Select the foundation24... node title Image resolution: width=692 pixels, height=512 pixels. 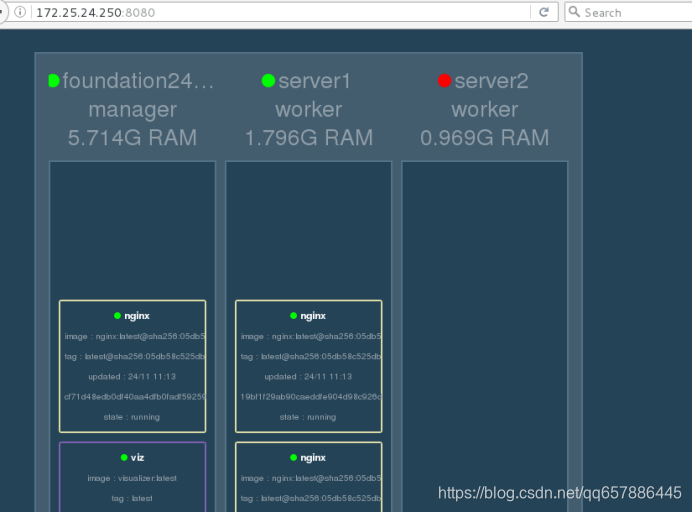coord(138,81)
